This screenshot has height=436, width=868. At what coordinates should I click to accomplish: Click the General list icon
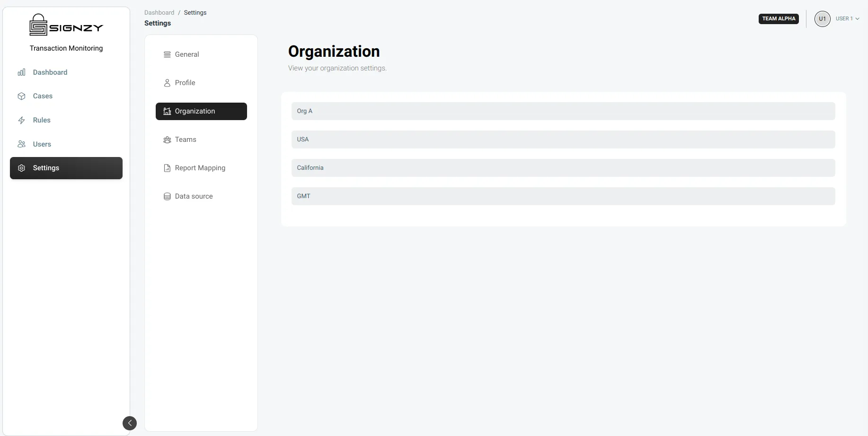pyautogui.click(x=167, y=54)
